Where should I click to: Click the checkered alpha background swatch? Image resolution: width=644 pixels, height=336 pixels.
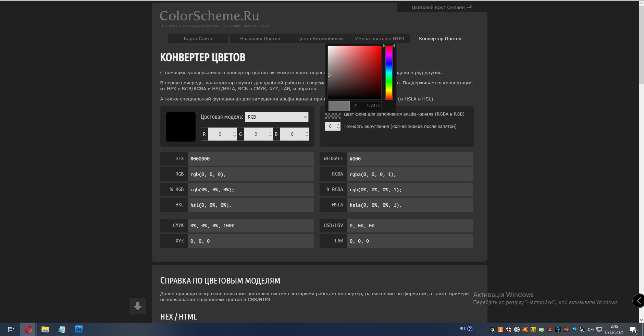[x=333, y=116]
